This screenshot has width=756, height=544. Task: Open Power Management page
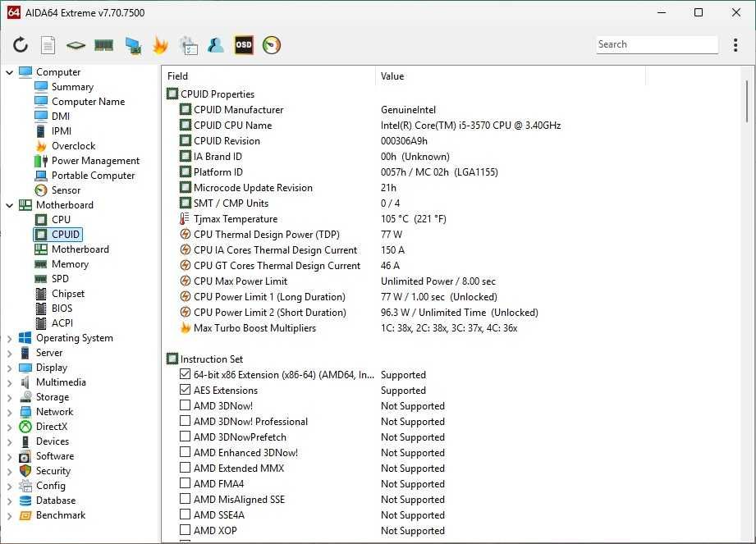[95, 161]
